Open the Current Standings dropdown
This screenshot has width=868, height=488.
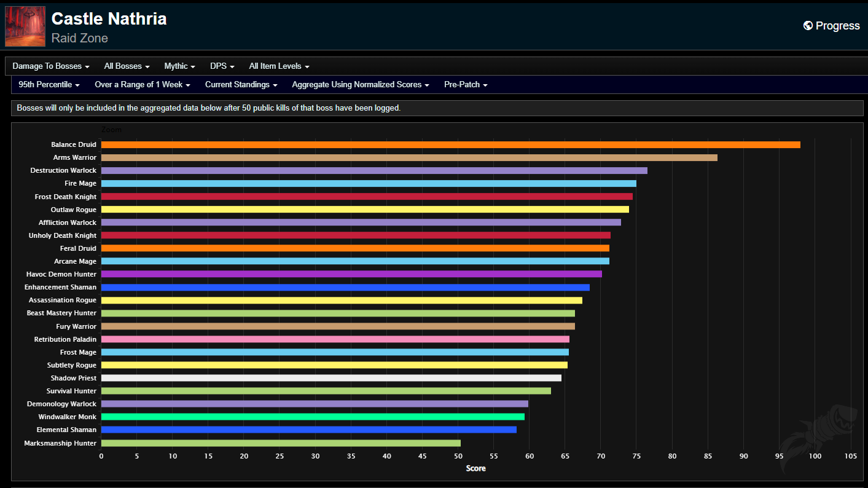(x=241, y=84)
